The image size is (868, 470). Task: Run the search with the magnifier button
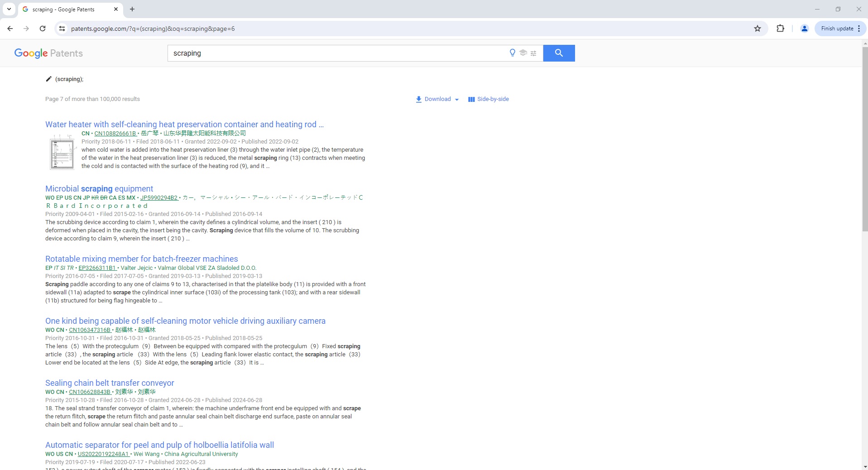tap(558, 53)
